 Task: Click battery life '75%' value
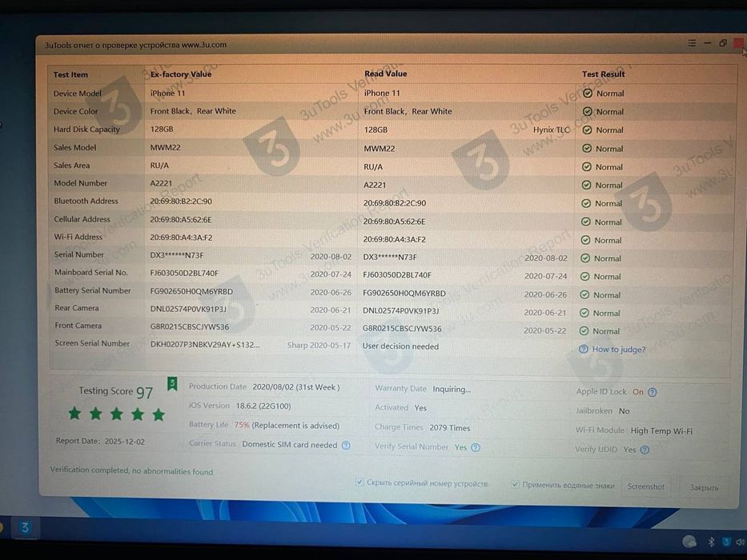coord(242,426)
